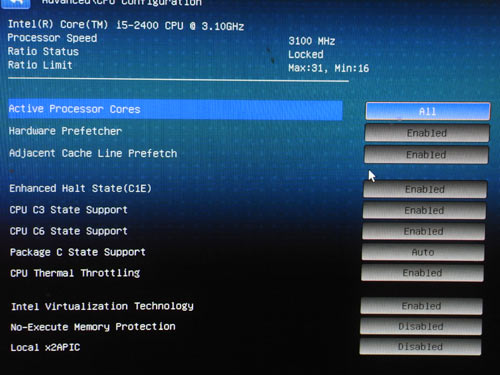Select No-Execute Memory Protection label
Image resolution: width=500 pixels, height=375 pixels.
[93, 327]
